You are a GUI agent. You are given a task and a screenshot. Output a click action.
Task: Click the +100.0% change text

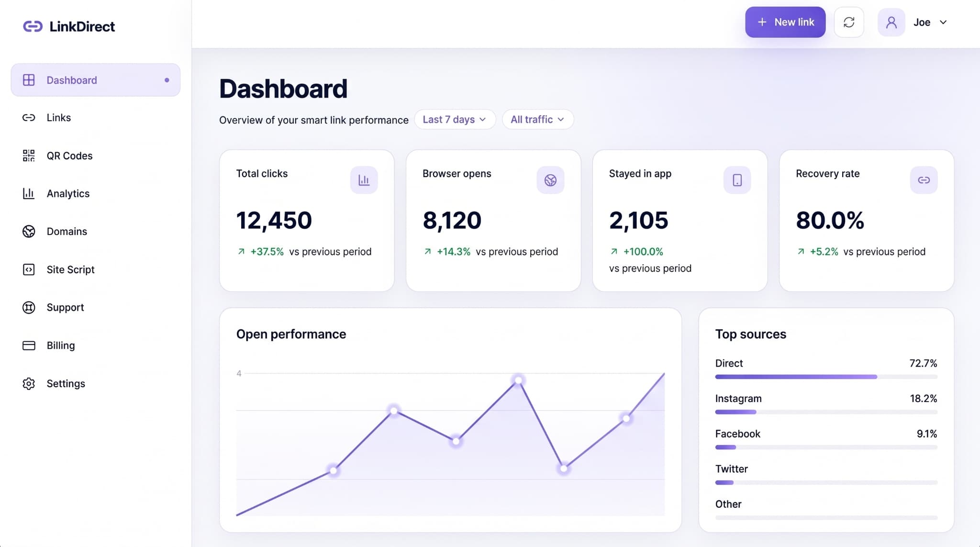[x=643, y=252]
